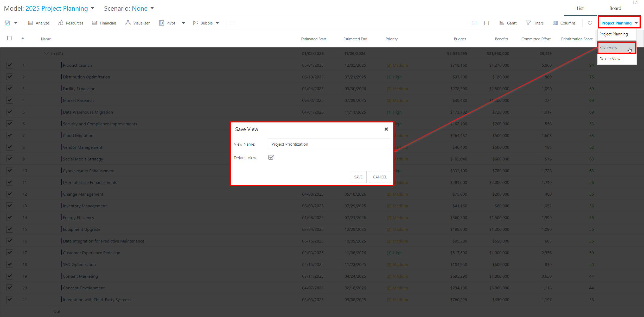This screenshot has width=644, height=317.
Task: Switch to the Board tab
Action: click(615, 8)
